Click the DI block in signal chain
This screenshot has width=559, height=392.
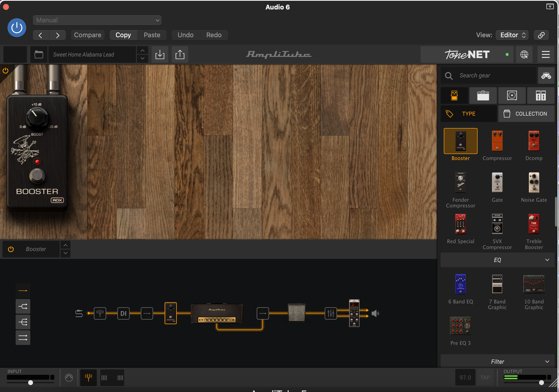pos(123,313)
